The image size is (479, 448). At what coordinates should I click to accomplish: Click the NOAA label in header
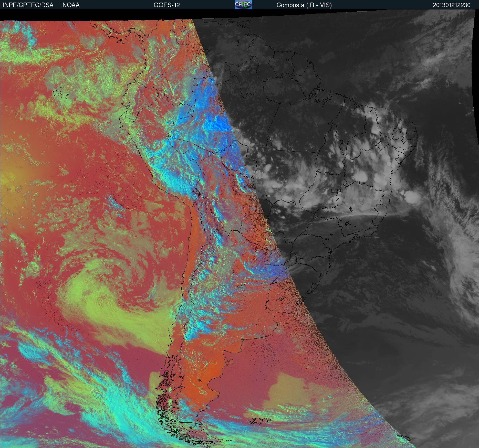[71, 5]
